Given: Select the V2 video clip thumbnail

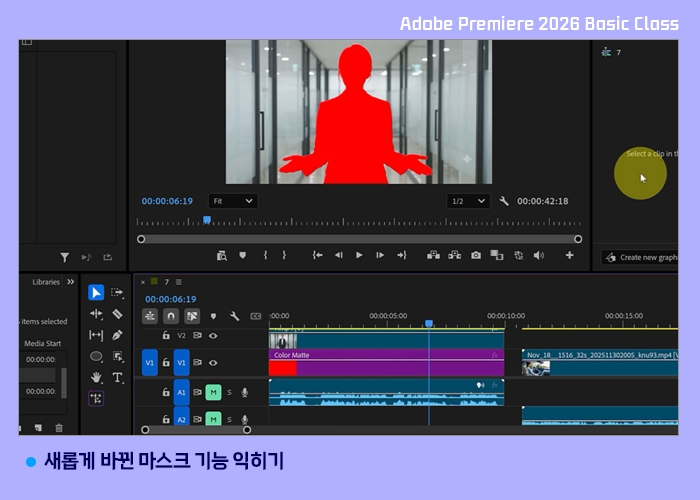Looking at the screenshot, I should click(283, 341).
